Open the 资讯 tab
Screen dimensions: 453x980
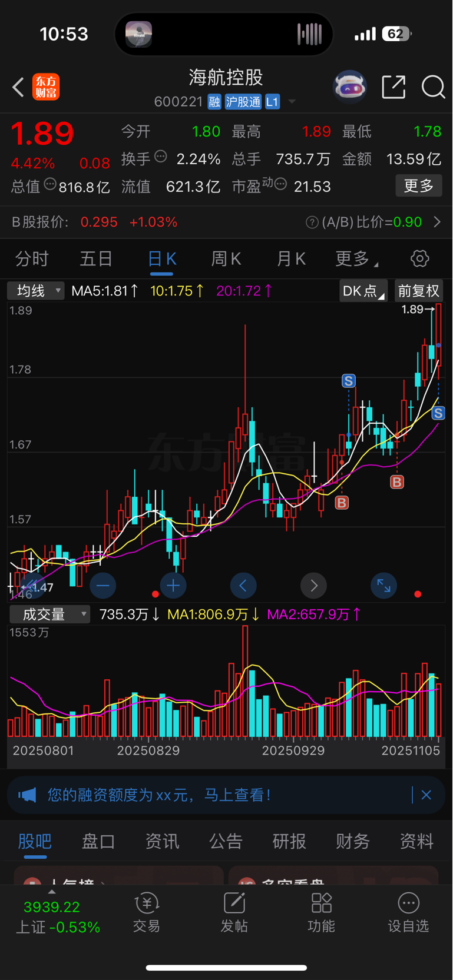coord(162,842)
